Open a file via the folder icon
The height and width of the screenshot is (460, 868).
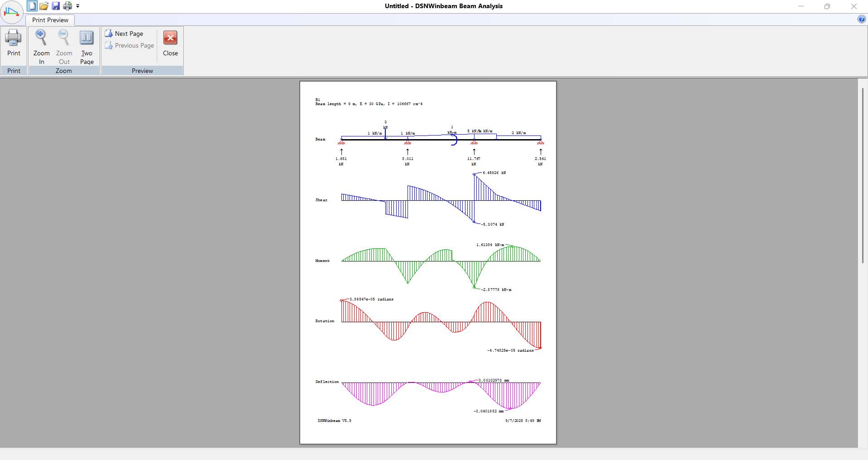click(x=44, y=6)
